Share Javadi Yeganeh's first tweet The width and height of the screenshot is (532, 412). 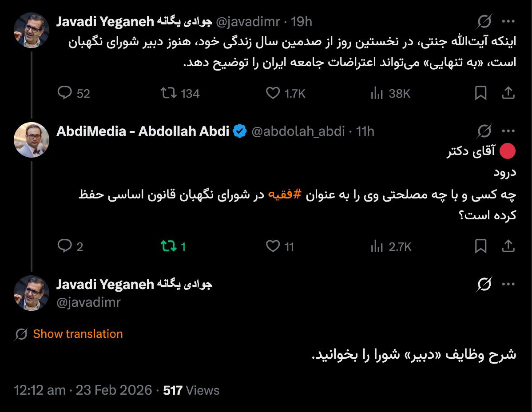pyautogui.click(x=508, y=93)
